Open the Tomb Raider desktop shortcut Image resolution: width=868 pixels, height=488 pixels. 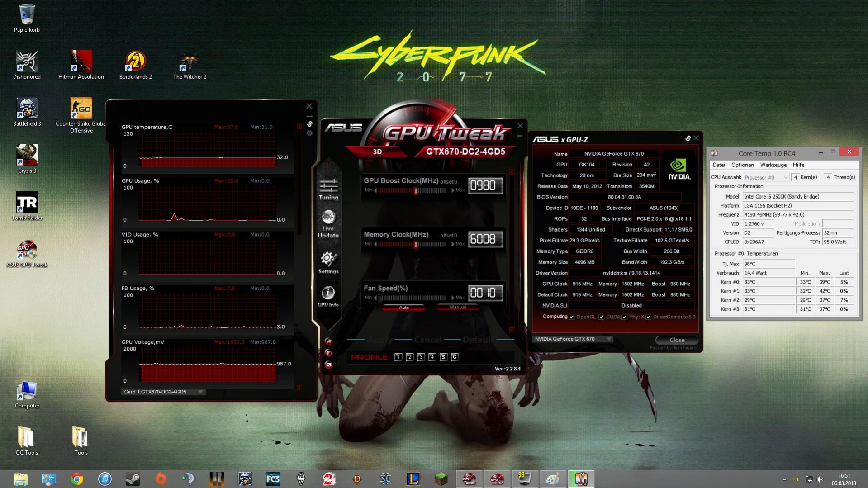click(x=27, y=206)
